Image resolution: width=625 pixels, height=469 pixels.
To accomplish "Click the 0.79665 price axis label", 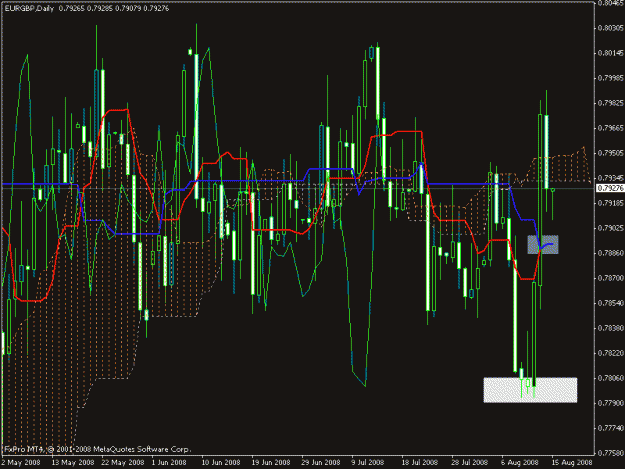I will (610, 128).
